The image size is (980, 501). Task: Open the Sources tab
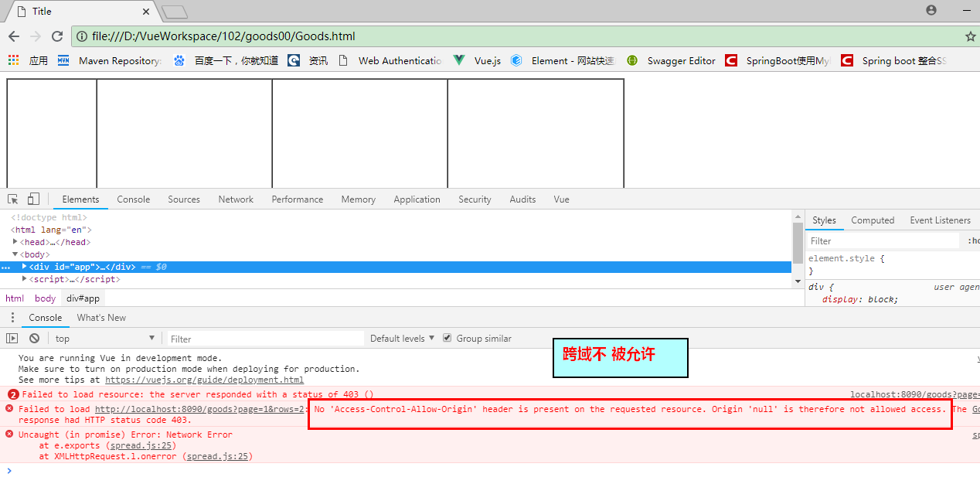pyautogui.click(x=184, y=199)
